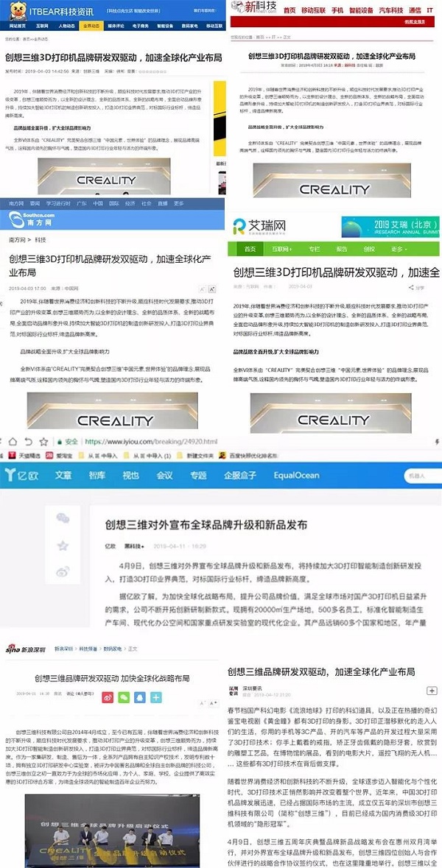Open the 智库 tab in the 亿欧 navigation
The image size is (442, 868).
pos(97,475)
